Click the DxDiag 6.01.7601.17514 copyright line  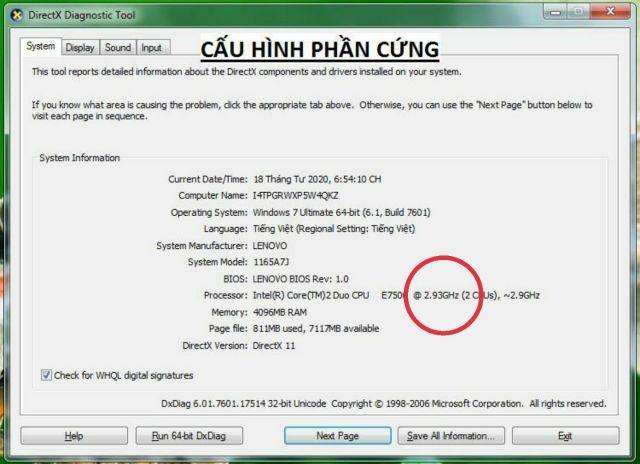(x=384, y=404)
